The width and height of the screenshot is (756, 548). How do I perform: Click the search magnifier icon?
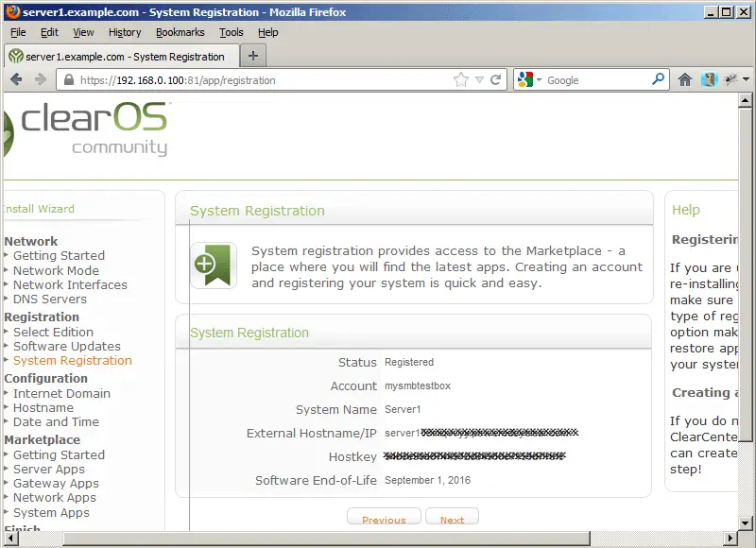[658, 78]
